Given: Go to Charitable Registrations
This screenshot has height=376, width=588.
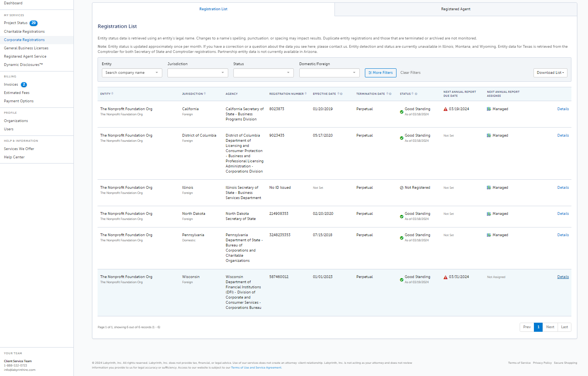Looking at the screenshot, I should 24,32.
